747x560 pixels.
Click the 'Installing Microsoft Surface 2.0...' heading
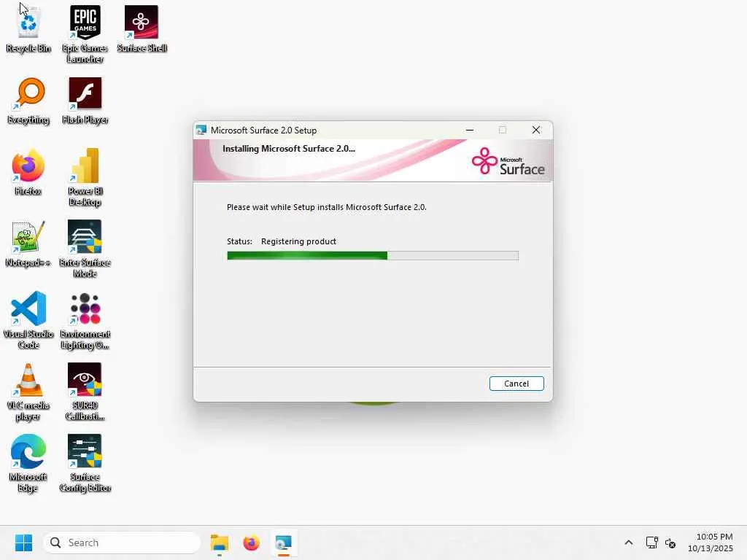tap(289, 149)
